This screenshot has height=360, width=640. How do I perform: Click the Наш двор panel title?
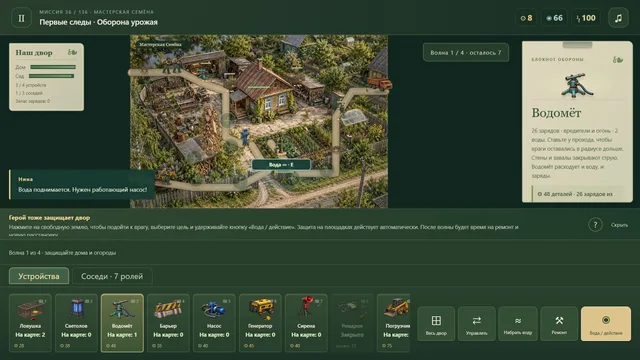34,53
